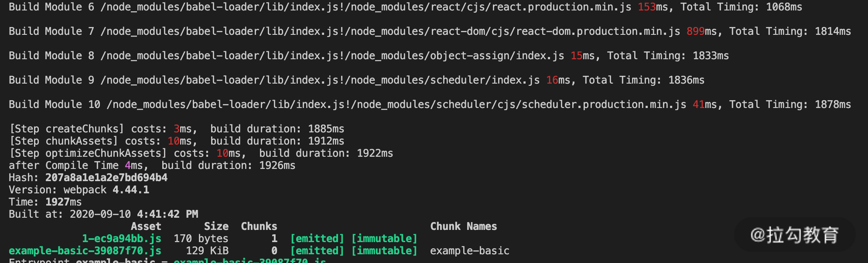Click the Size column header
Viewport: 868px width, 263px height.
tap(216, 226)
